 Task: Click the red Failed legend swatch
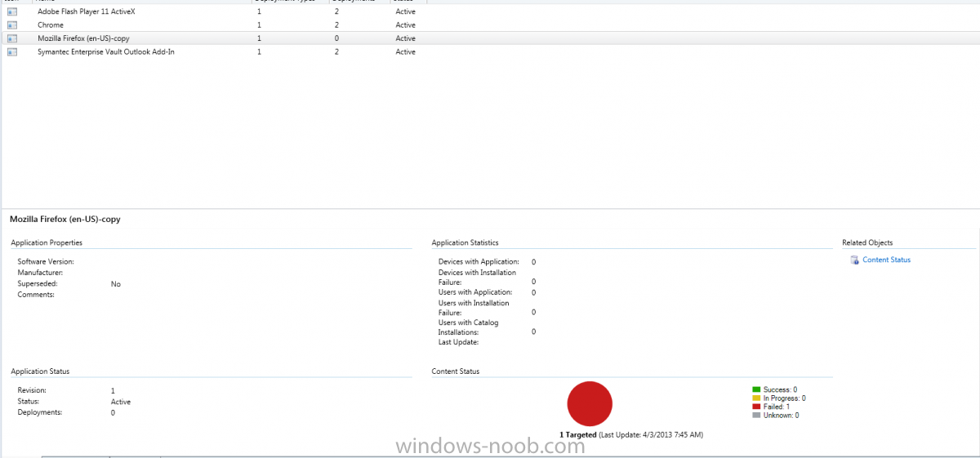click(756, 407)
